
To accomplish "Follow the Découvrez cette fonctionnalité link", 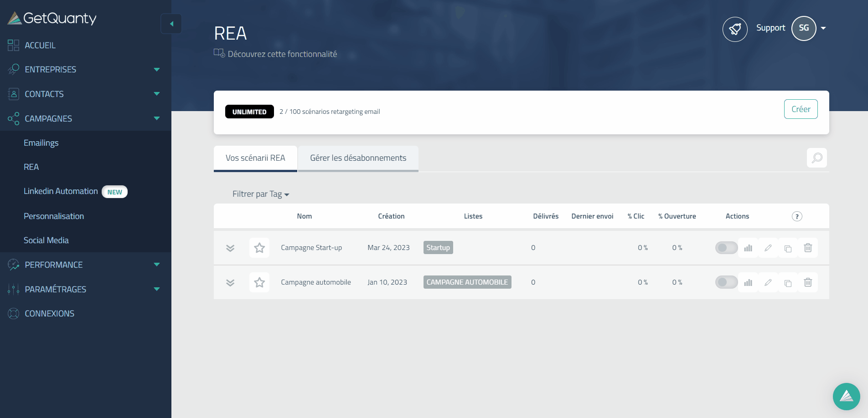I will pos(282,54).
